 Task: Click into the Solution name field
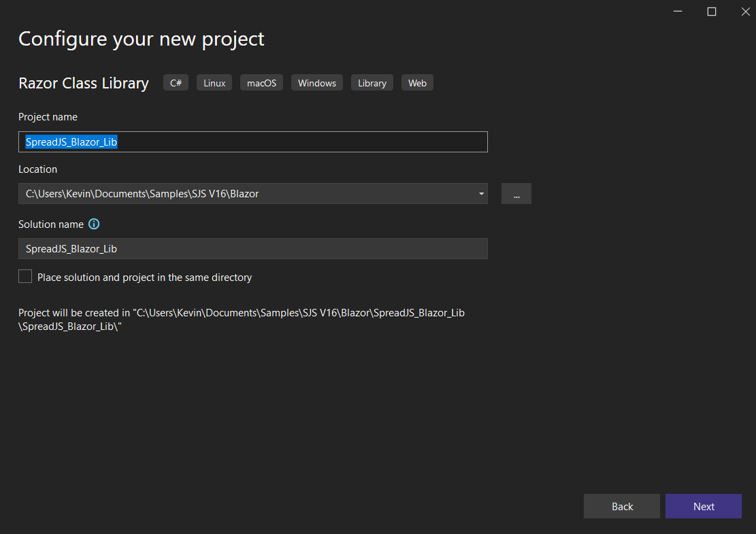pos(252,249)
